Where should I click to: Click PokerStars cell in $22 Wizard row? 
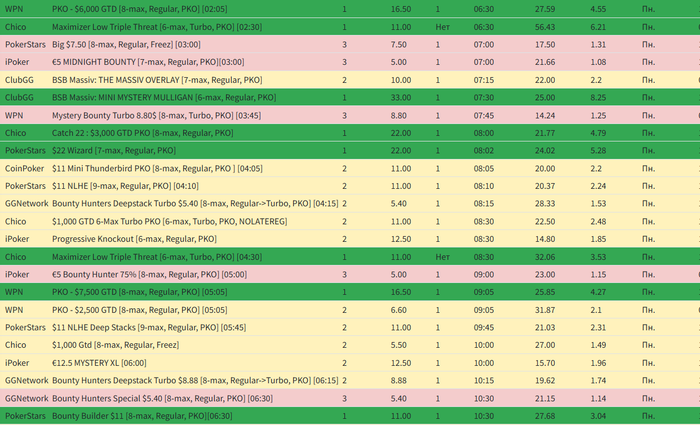coord(25,150)
